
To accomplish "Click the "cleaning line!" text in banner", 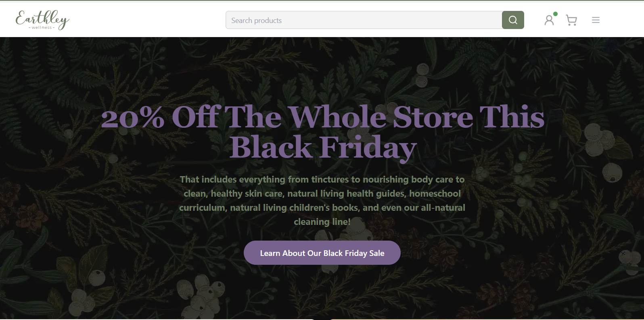I will point(322,222).
